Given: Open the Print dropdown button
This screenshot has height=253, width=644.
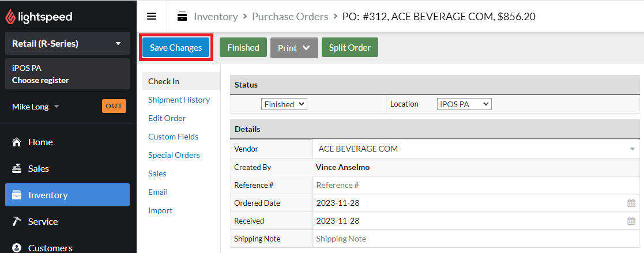Looking at the screenshot, I should pyautogui.click(x=294, y=48).
